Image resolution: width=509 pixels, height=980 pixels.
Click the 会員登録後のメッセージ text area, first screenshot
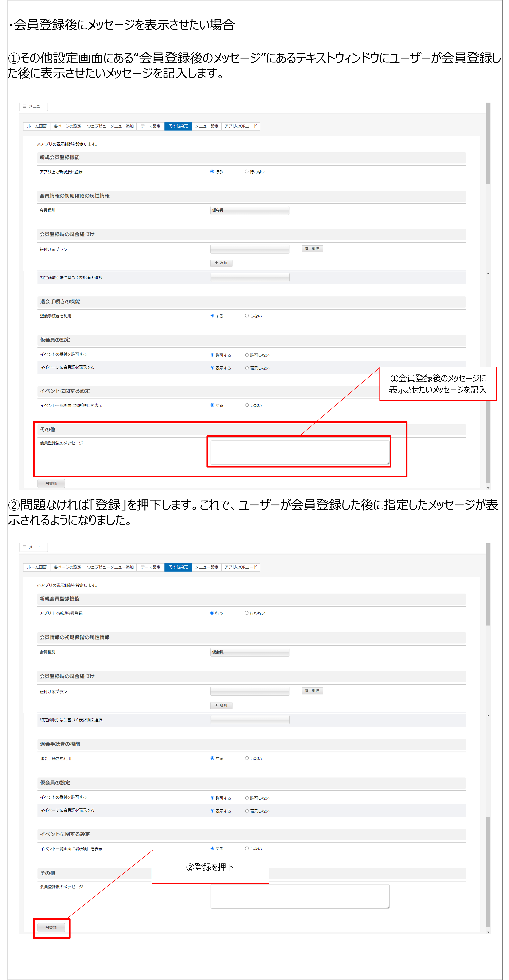[x=300, y=452]
